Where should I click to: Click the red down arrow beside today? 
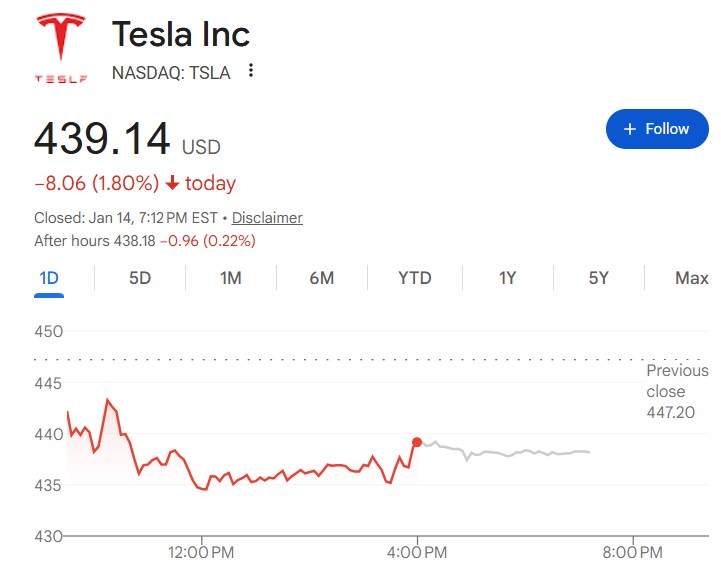tap(173, 183)
